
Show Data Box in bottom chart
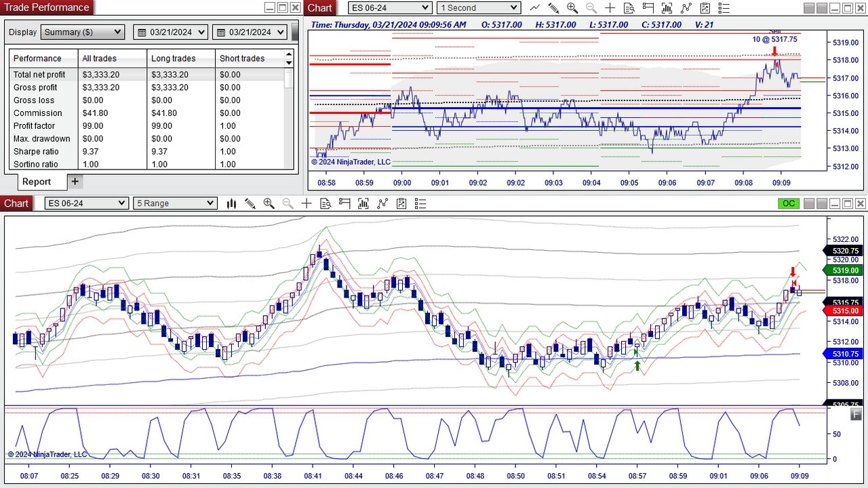point(325,203)
